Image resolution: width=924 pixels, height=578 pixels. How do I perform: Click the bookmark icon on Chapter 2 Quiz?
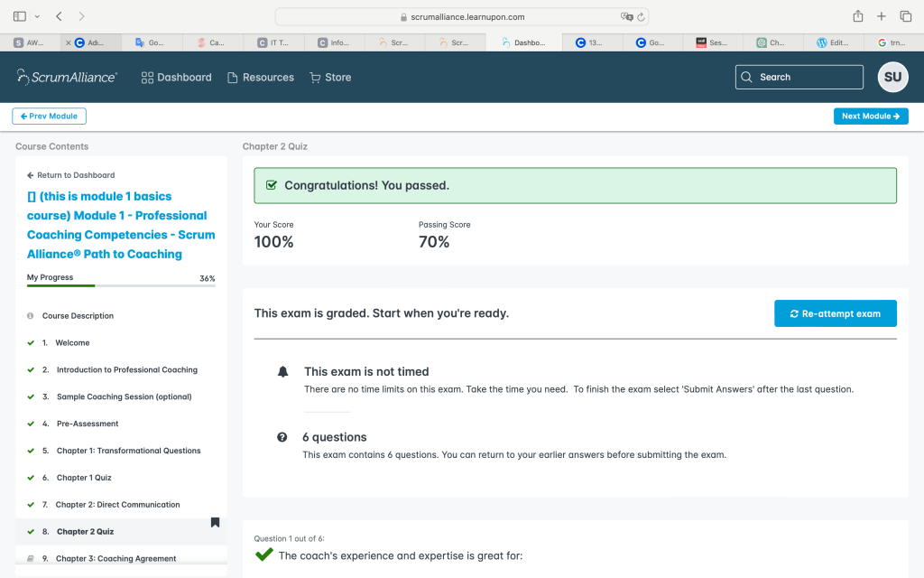215,522
